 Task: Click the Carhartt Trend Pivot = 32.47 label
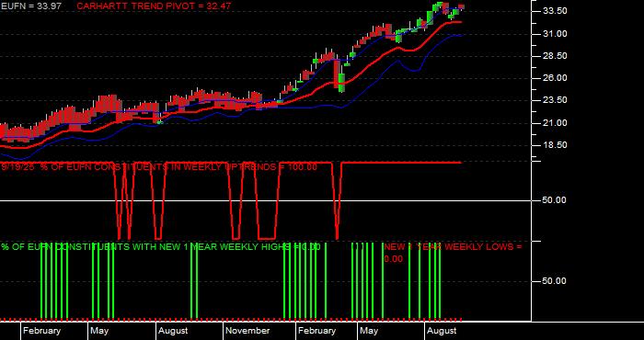pyautogui.click(x=154, y=6)
